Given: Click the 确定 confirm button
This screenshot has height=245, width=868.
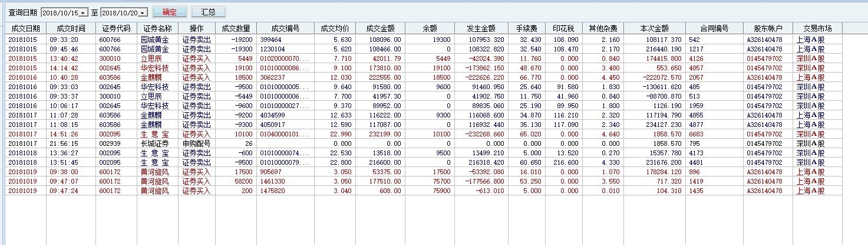Looking at the screenshot, I should 169,12.
